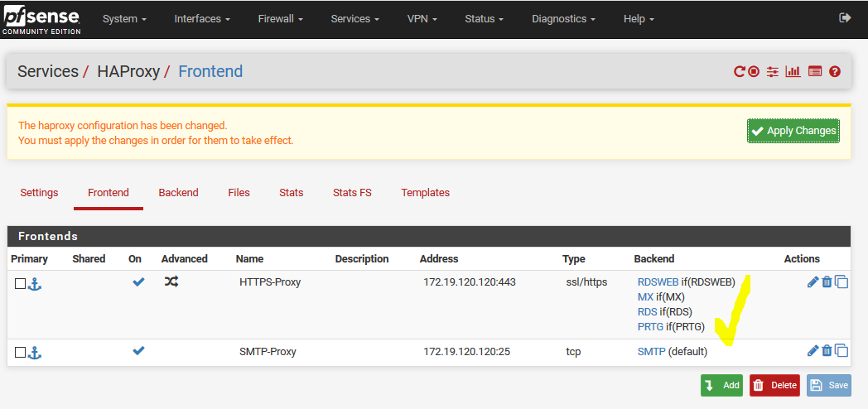Duplicate the SMTP-Proxy frontend with copy icon
The height and width of the screenshot is (409, 868).
(841, 350)
